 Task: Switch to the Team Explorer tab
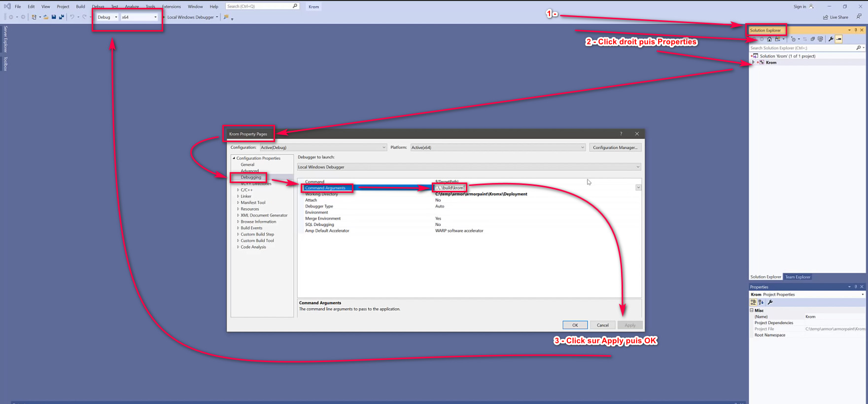pyautogui.click(x=798, y=277)
